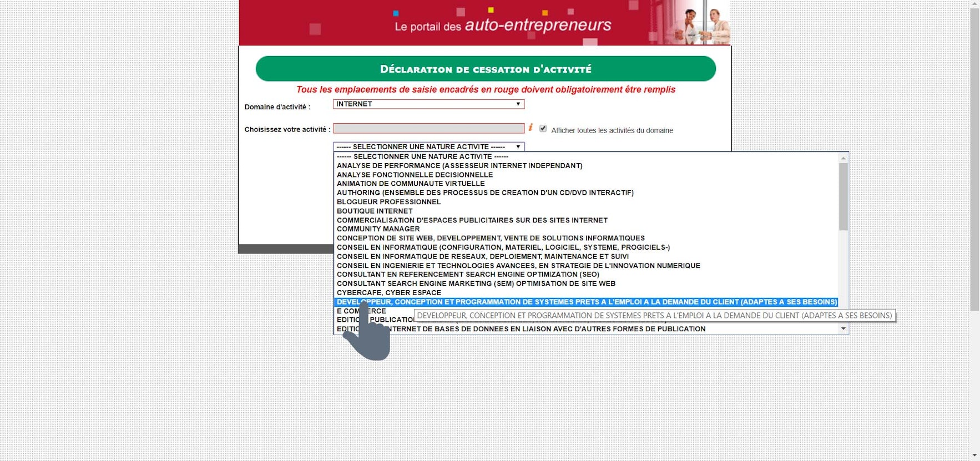
Task: Focus the 'Choisissez votre activité' input field
Action: pos(428,128)
